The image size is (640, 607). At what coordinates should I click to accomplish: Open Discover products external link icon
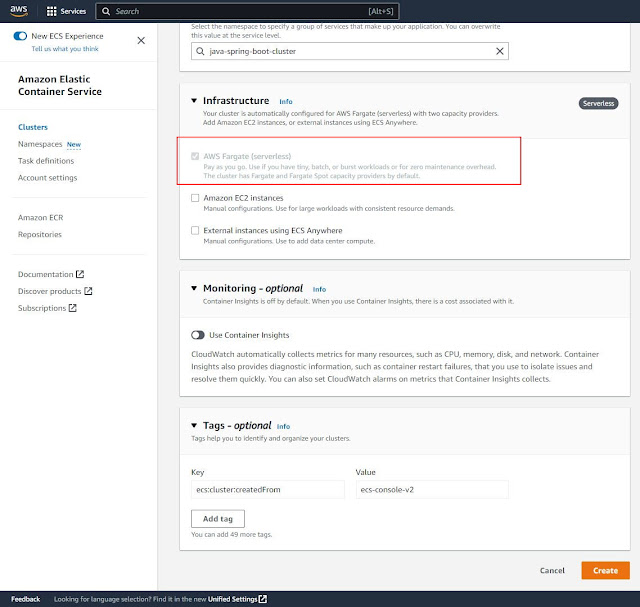pyautogui.click(x=88, y=291)
